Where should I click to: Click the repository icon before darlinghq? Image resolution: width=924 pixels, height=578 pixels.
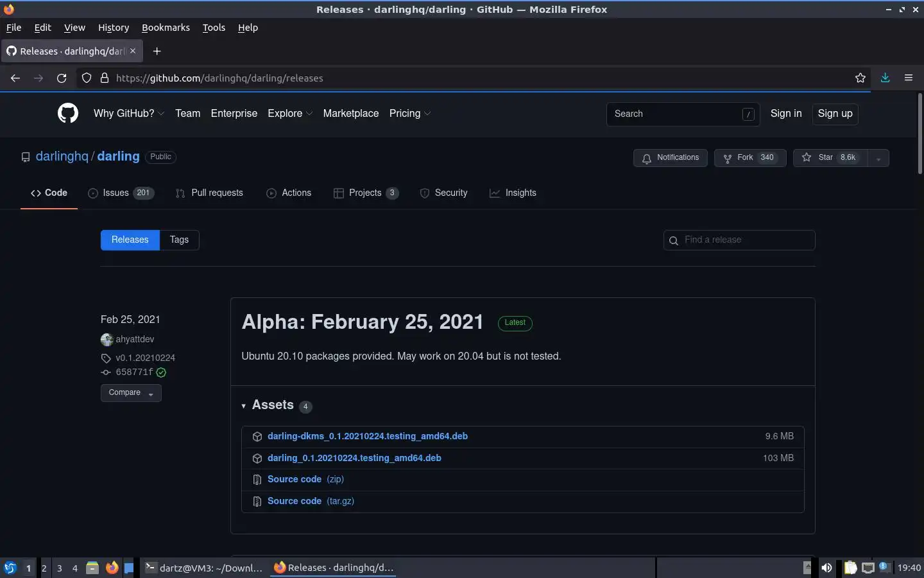[x=26, y=157]
